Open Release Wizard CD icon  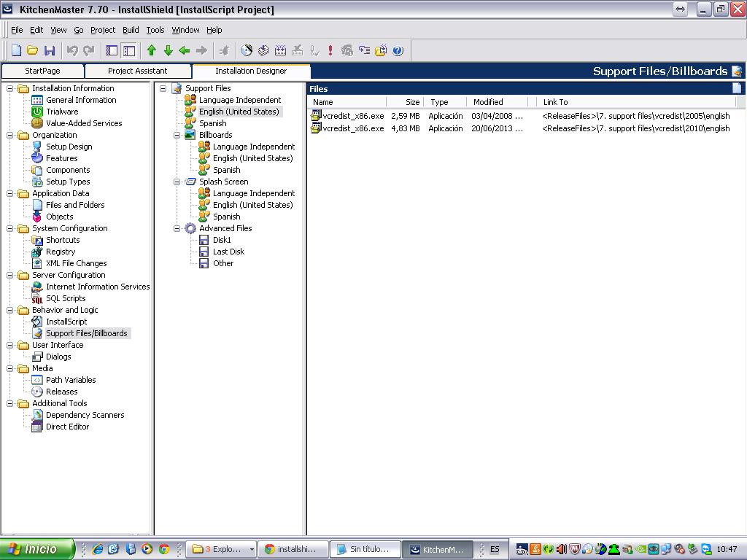point(247,50)
